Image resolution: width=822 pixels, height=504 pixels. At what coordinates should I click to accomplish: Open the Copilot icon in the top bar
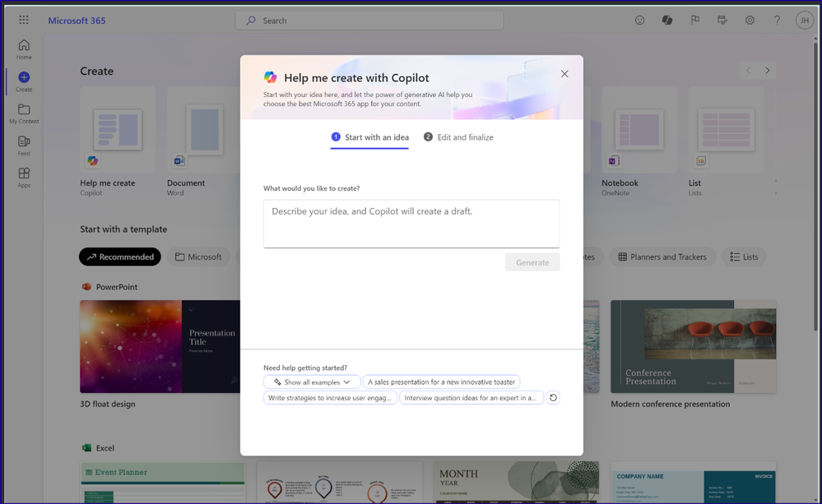point(667,20)
